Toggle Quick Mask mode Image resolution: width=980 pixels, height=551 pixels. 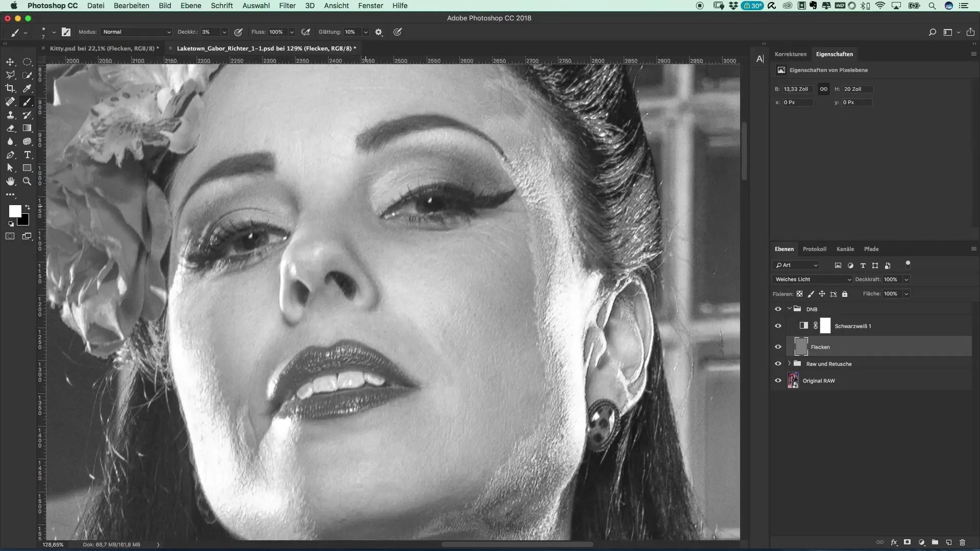coord(10,236)
